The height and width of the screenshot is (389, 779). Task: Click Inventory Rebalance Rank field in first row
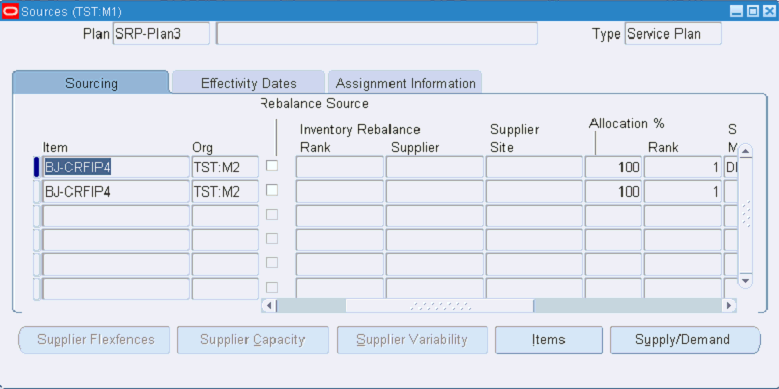[340, 167]
